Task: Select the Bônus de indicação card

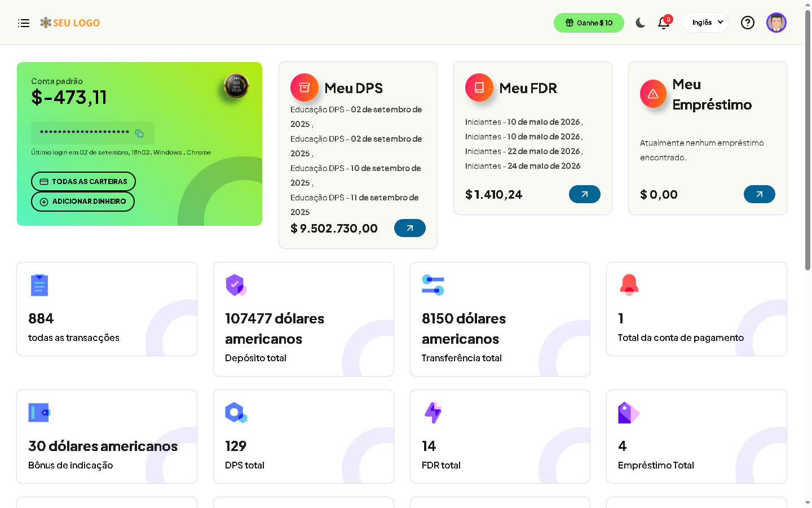Action: point(107,436)
